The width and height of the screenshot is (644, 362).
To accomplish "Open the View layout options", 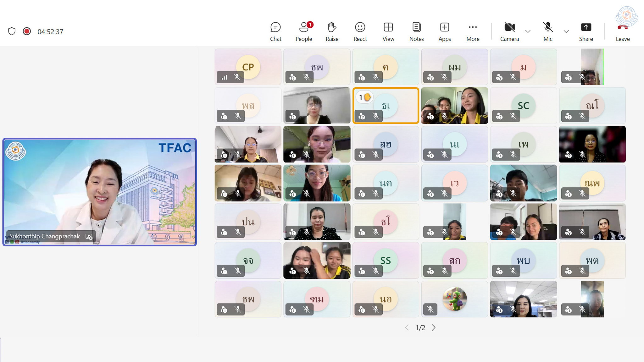I will 388,32.
